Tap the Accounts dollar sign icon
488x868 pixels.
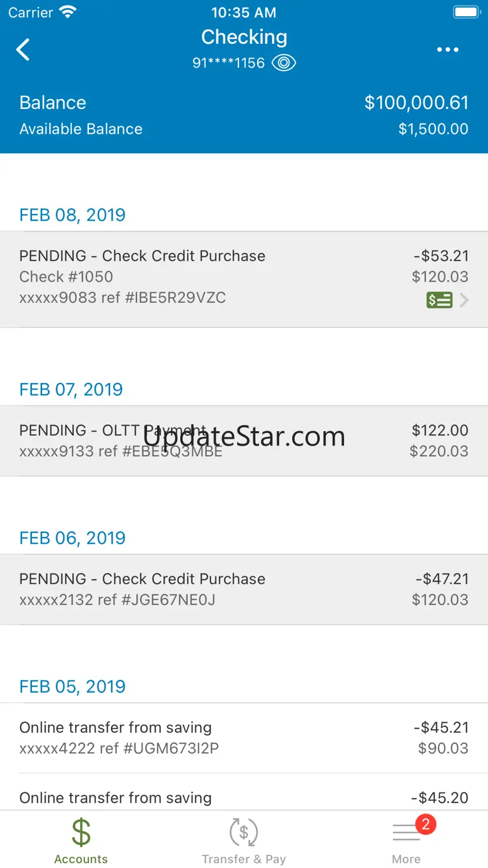click(81, 832)
